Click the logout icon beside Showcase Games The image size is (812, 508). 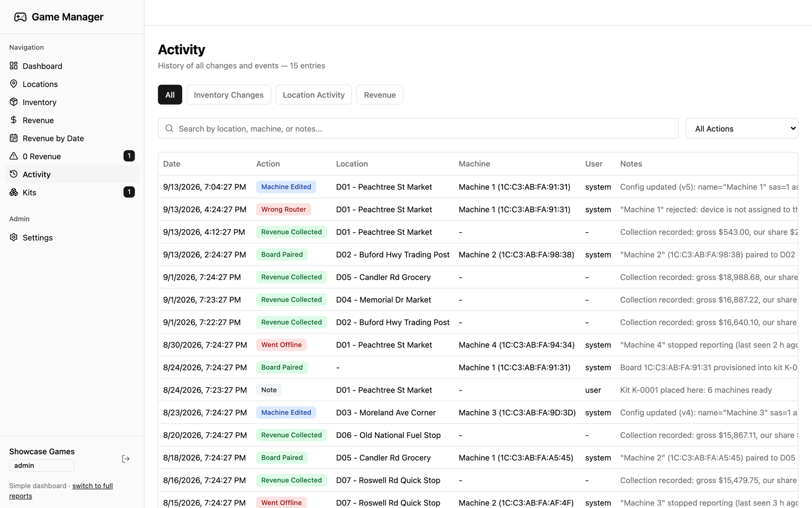coord(126,459)
